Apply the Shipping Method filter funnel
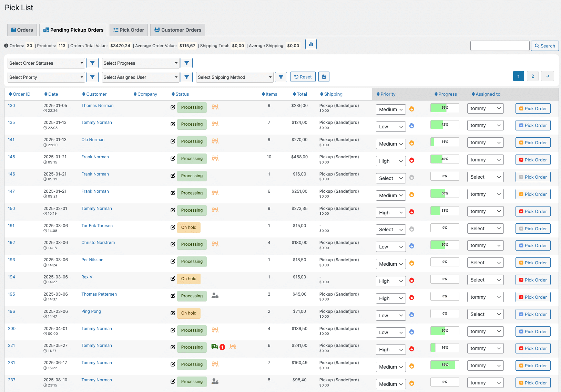Screen dimensions: 561x392 point(281,77)
